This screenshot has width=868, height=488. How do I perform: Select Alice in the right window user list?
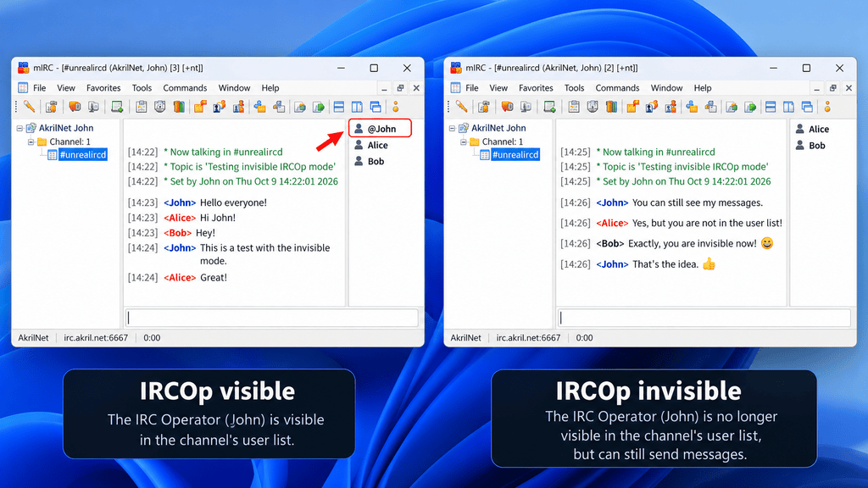pos(818,129)
